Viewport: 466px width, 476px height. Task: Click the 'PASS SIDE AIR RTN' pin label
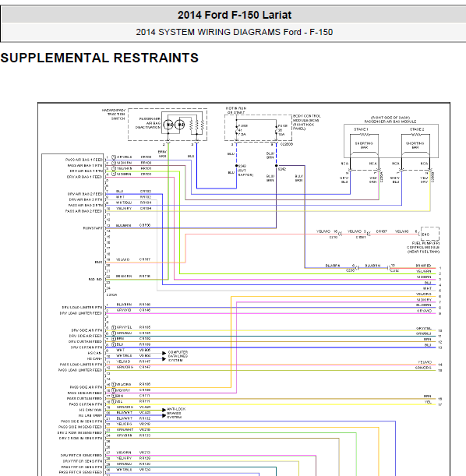click(86, 387)
